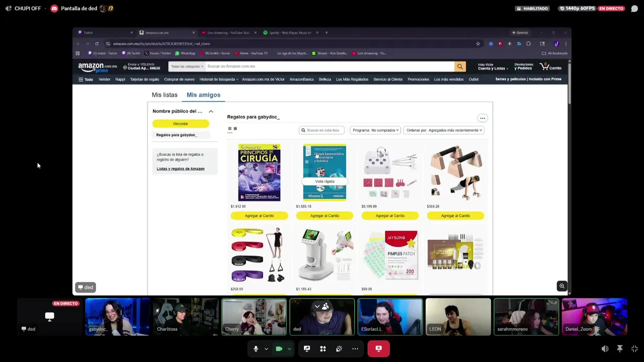
Task: Open Listas y regalos de Amazon link
Action: point(181,168)
